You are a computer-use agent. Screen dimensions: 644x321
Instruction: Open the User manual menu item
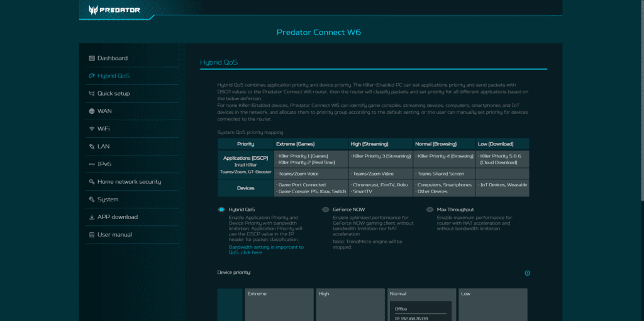coord(114,235)
